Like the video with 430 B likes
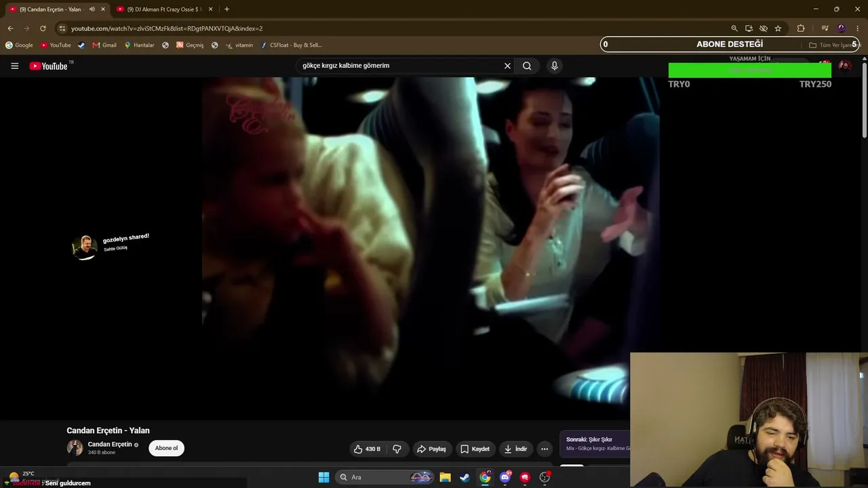 click(x=367, y=449)
